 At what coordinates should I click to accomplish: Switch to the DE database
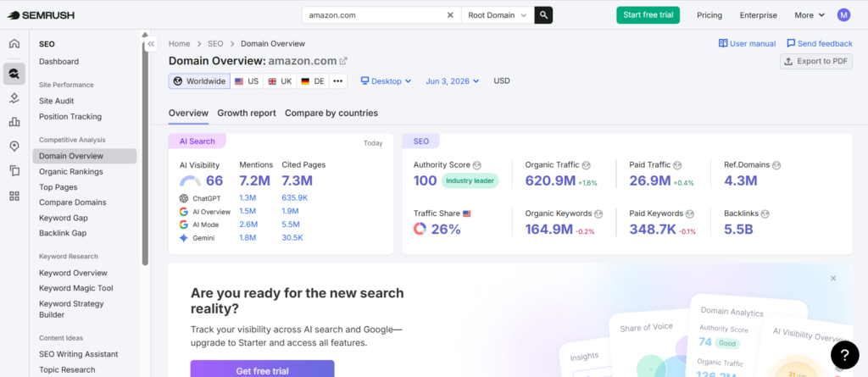[x=313, y=81]
